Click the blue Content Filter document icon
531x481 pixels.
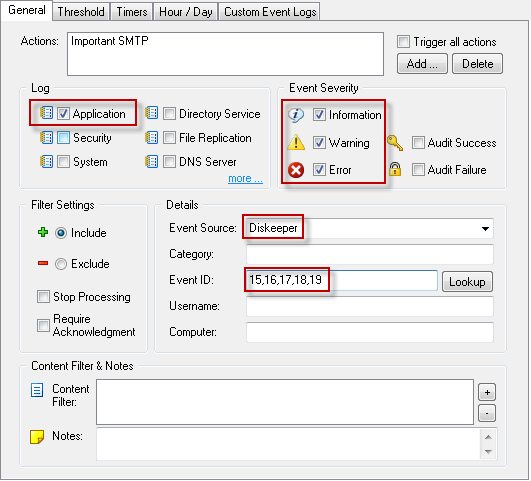pos(37,390)
